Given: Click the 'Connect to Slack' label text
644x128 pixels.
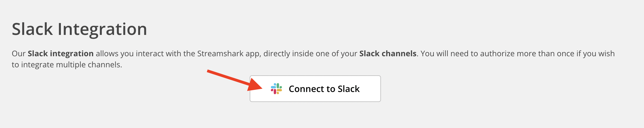Looking at the screenshot, I should [x=324, y=89].
